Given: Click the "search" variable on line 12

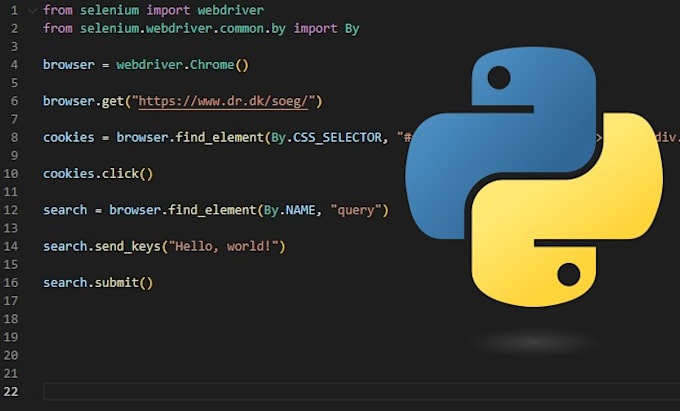Looking at the screenshot, I should (65, 210).
